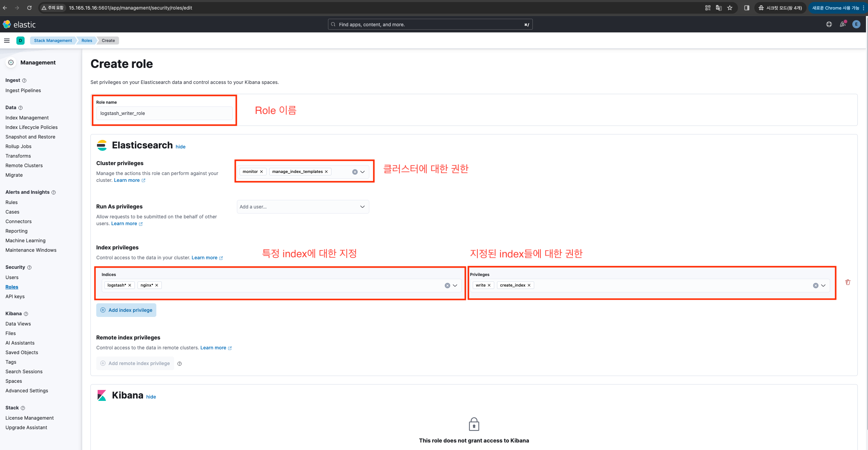
Task: Go to Stack Management breadcrumb
Action: tap(53, 40)
